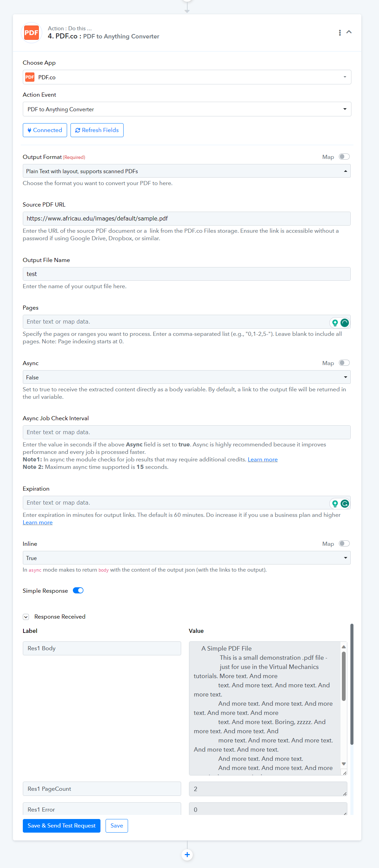Click the Res1 Body value scrollbar
This screenshot has height=868, width=379.
point(344,676)
